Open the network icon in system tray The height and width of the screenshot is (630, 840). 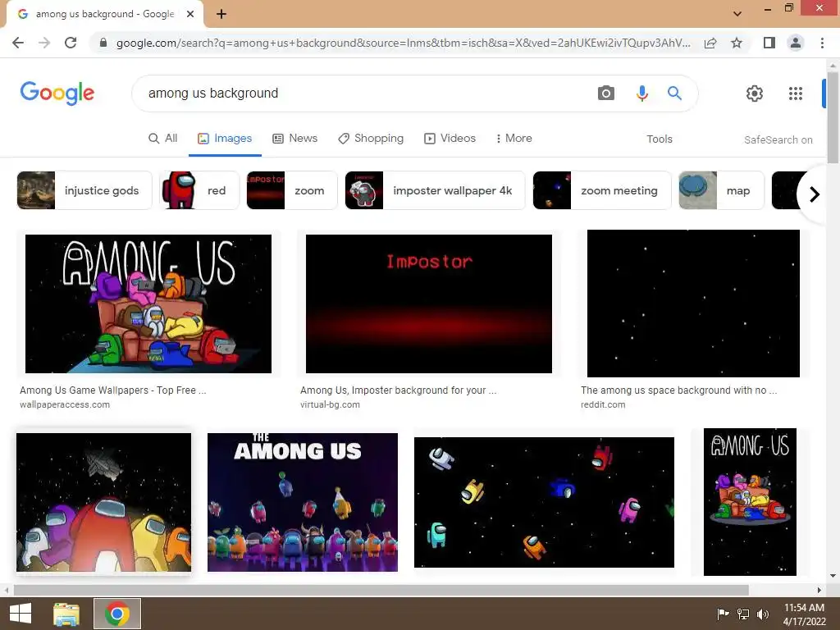(x=743, y=614)
